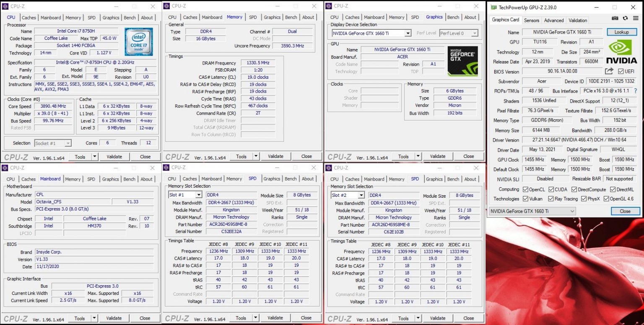
Task: Click the CPU-Z logo in the status bar
Action: coord(16,157)
